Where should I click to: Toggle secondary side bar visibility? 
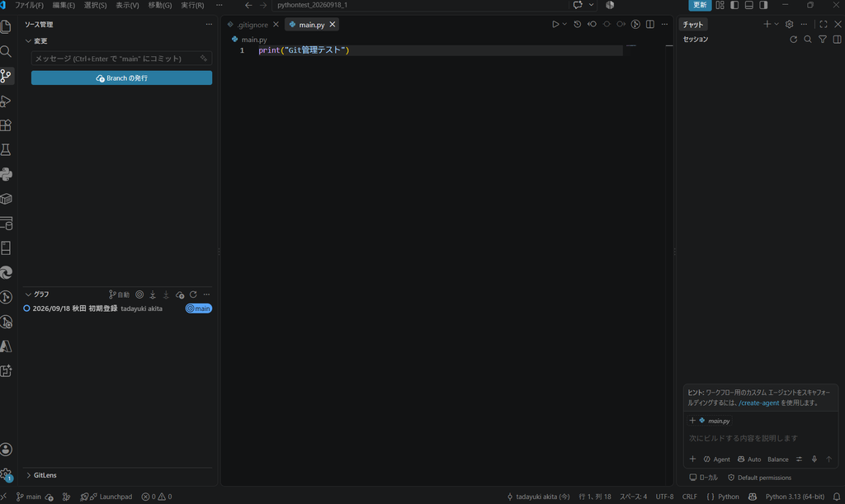pos(763,5)
